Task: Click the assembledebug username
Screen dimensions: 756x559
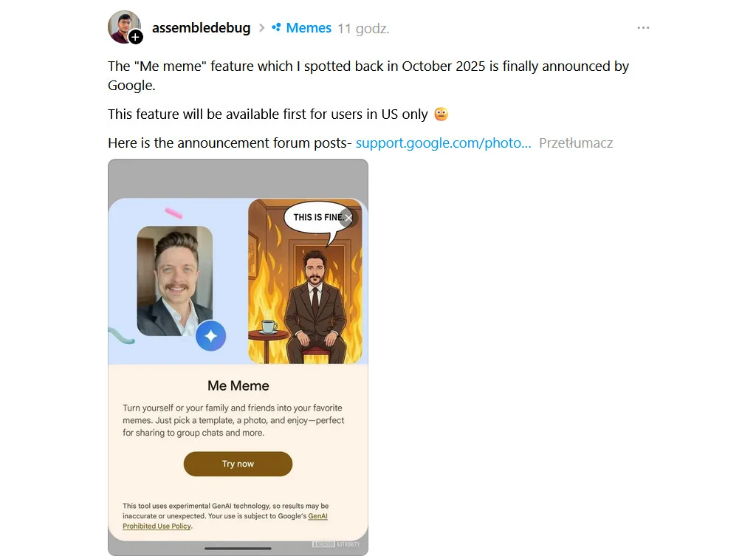Action: tap(201, 27)
